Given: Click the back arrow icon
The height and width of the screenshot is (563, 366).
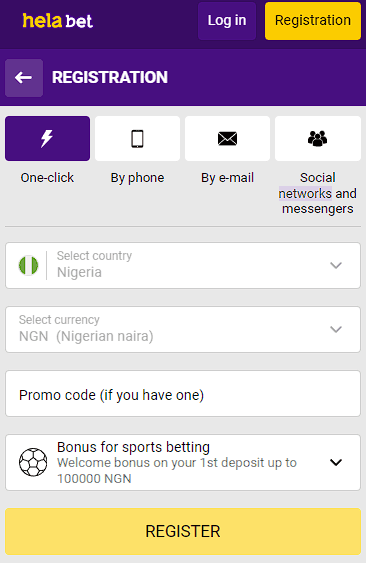Looking at the screenshot, I should (x=24, y=78).
